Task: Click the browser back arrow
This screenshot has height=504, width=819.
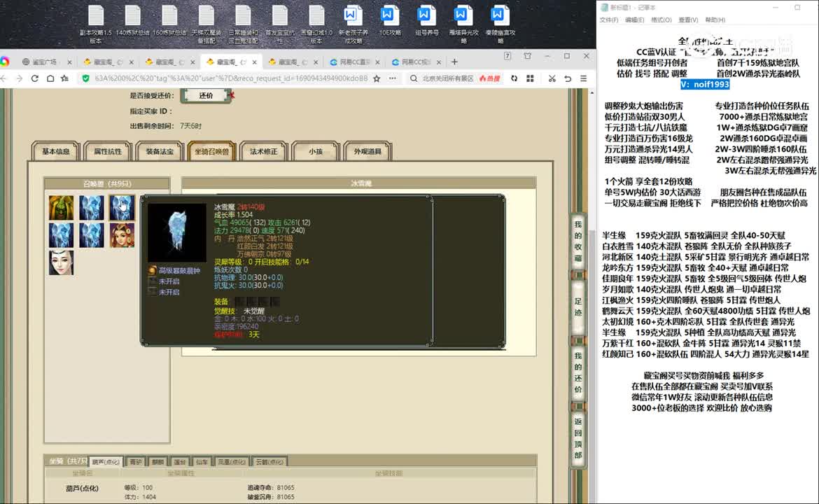Action: 4,78
